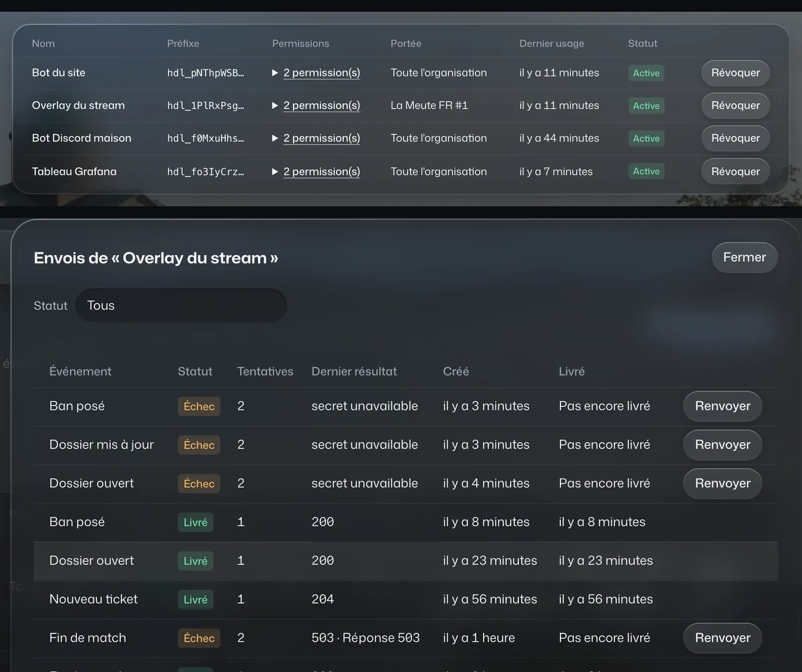The height and width of the screenshot is (672, 802).
Task: Select the Nouveau ticket event row
Action: pyautogui.click(x=406, y=599)
